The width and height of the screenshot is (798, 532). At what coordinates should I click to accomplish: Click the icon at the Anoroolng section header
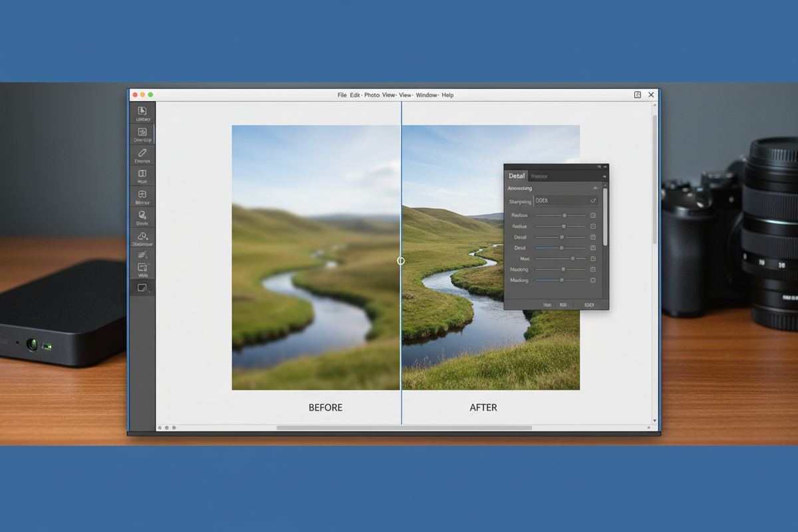point(594,188)
